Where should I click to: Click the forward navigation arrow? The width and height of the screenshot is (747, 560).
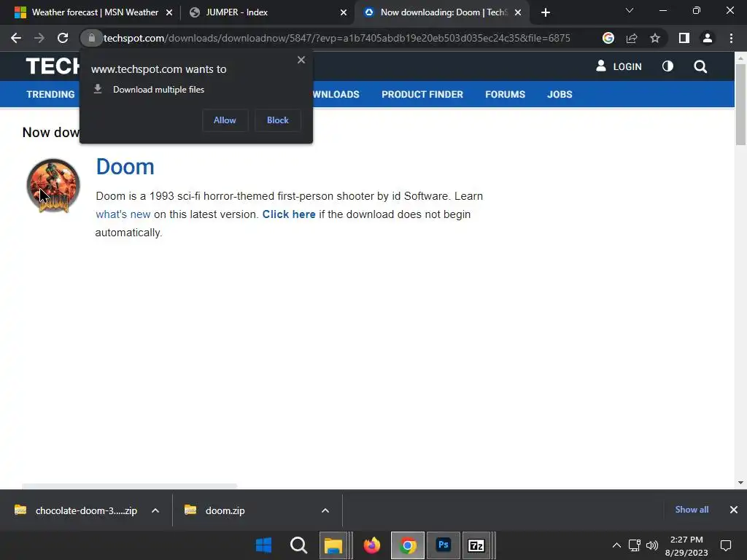coord(39,38)
